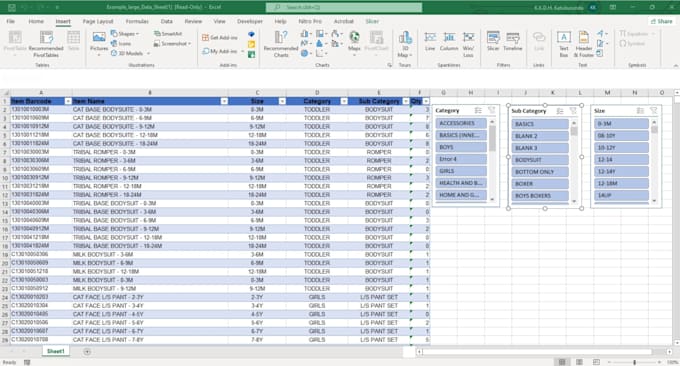Open the Item Barcode column filter dropdown
This screenshot has width=680, height=366.
click(68, 101)
